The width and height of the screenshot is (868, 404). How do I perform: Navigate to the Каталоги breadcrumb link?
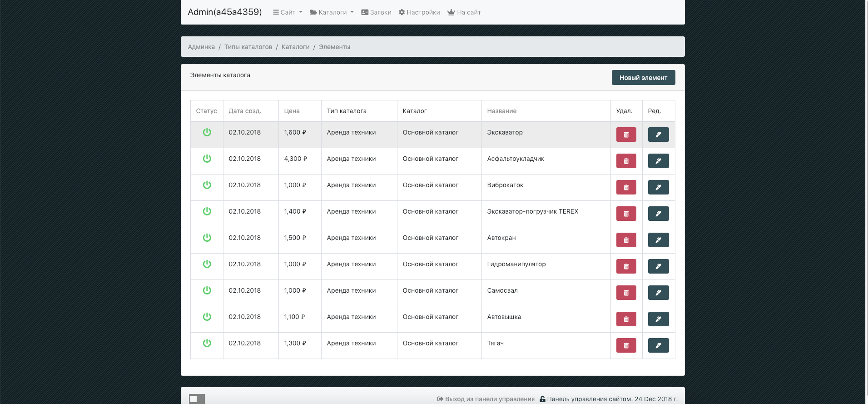[x=295, y=47]
